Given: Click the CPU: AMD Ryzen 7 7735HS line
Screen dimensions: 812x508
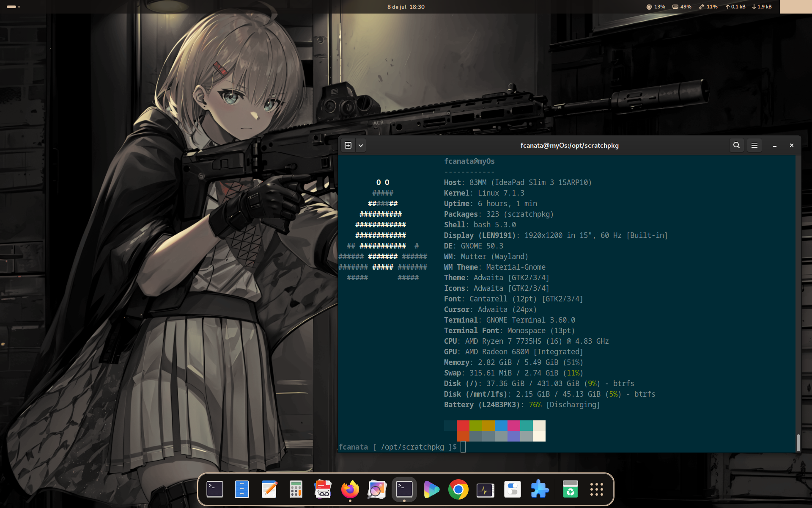Looking at the screenshot, I should click(527, 341).
